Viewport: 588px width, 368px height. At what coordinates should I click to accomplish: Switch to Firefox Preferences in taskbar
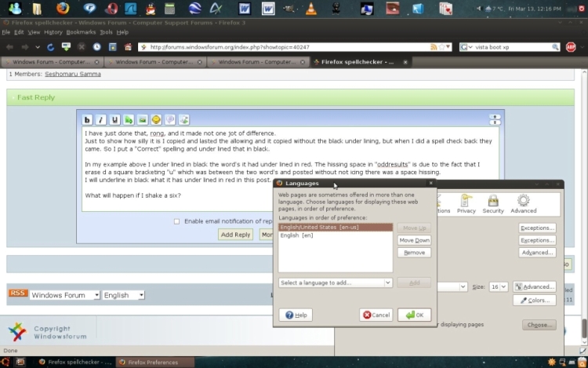(x=154, y=362)
